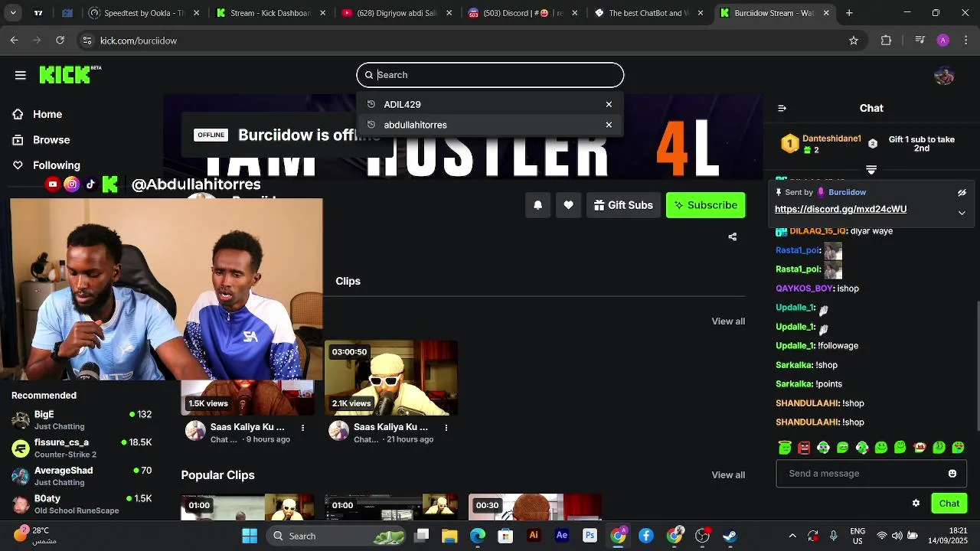Click the QAYKOS_BOY chat username

click(804, 289)
